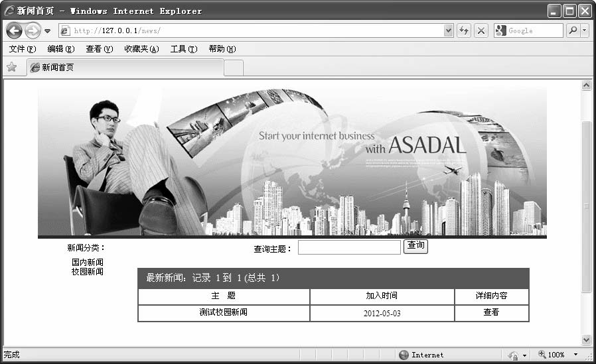Viewport: 596px width, 364px height.
Task: Open the 文件(F) menu
Action: (x=23, y=49)
